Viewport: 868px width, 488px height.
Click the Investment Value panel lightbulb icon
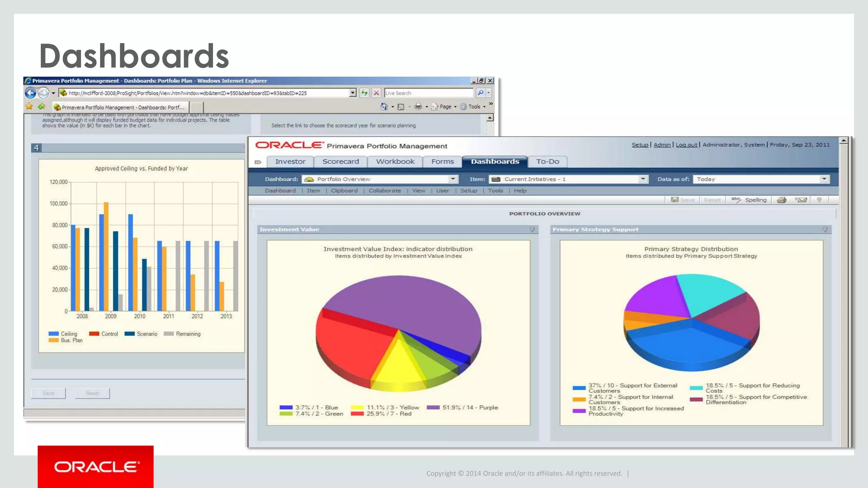(x=532, y=230)
